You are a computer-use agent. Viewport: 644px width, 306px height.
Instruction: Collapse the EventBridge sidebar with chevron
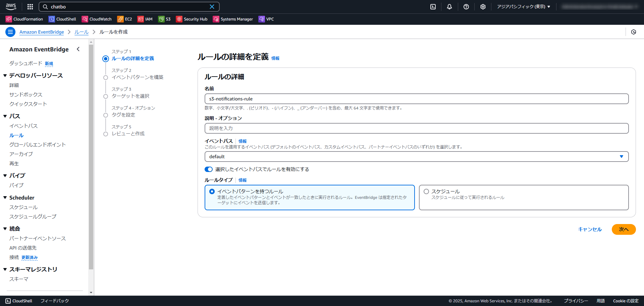(78, 49)
